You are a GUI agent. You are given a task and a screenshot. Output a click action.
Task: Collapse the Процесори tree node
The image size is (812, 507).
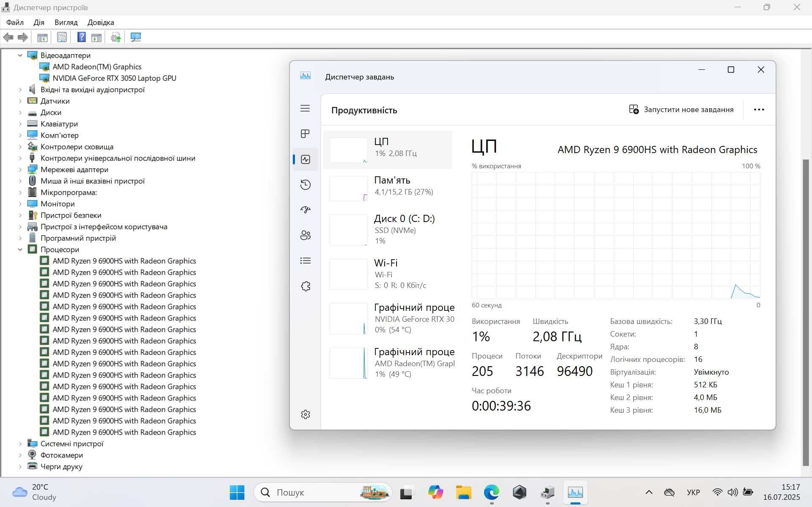[x=20, y=249]
